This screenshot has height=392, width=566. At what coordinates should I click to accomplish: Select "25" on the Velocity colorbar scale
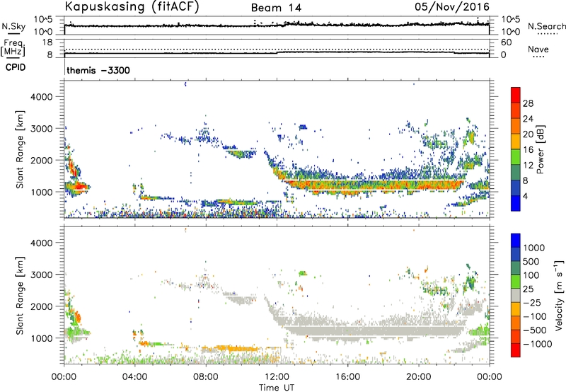click(x=528, y=289)
